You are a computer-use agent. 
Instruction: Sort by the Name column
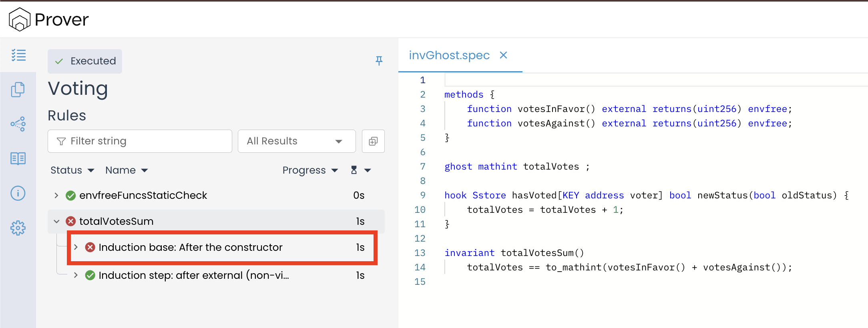(x=126, y=170)
